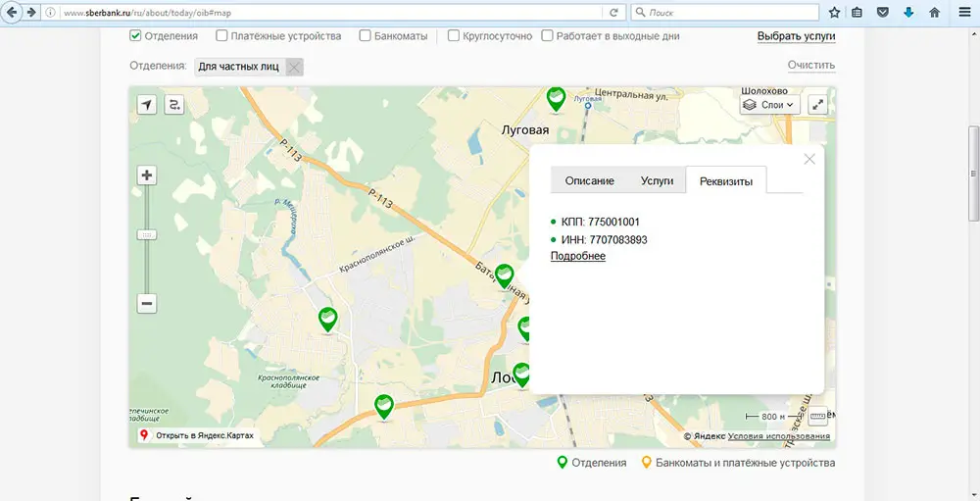Select the branch marker at the bottom road
The width and height of the screenshot is (980, 501).
pyautogui.click(x=384, y=408)
